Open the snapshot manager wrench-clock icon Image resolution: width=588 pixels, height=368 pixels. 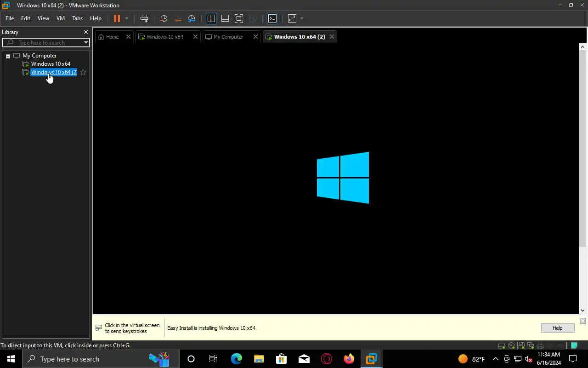(192, 18)
